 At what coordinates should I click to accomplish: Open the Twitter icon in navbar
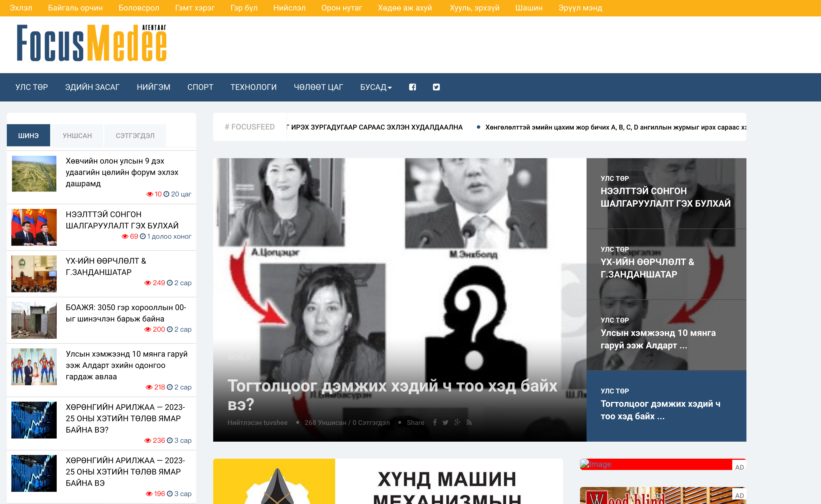pos(436,87)
